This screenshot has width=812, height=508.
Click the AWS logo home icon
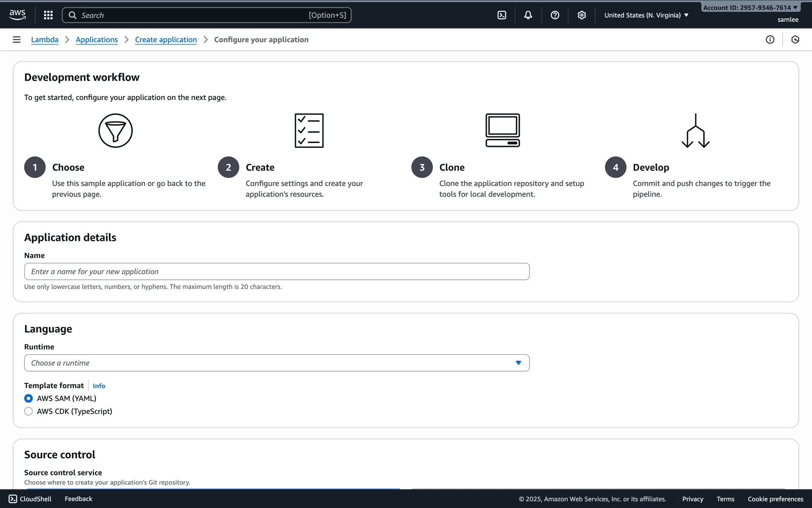[17, 15]
